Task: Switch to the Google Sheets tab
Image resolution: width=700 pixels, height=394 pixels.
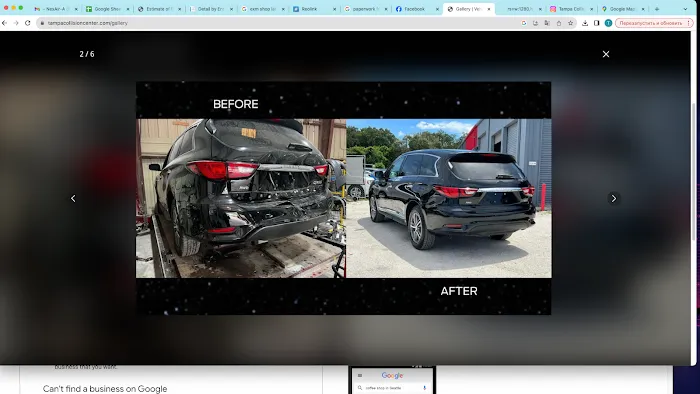Action: click(x=106, y=9)
